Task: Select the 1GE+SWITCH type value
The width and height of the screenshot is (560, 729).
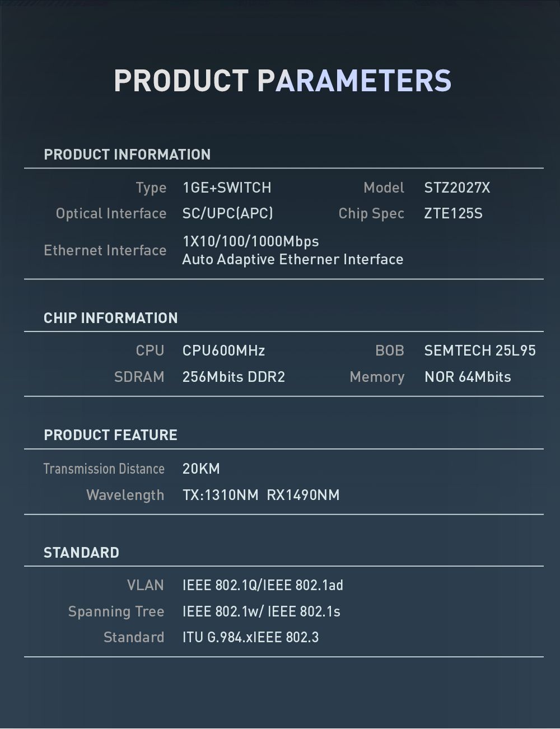Action: (x=227, y=188)
